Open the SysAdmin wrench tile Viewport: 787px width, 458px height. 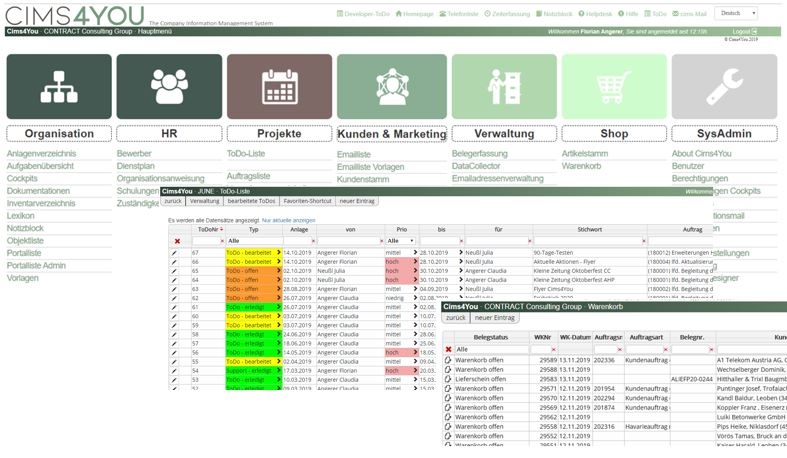pos(725,86)
